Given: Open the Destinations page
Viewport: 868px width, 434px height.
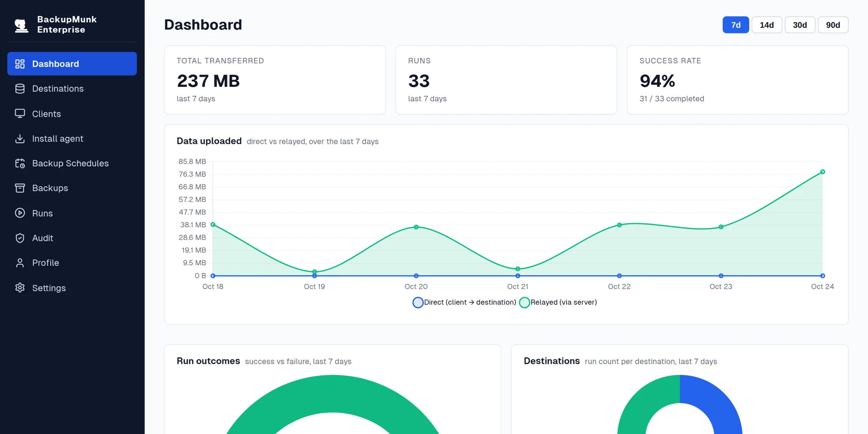Looking at the screenshot, I should click(72, 89).
